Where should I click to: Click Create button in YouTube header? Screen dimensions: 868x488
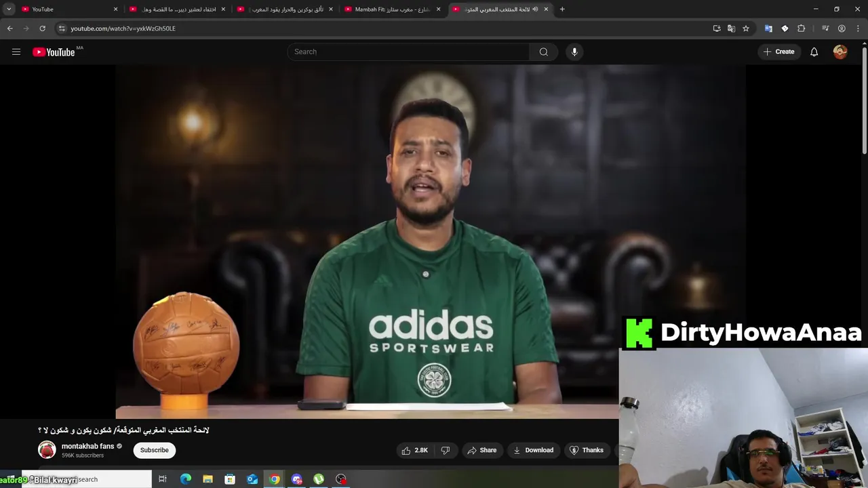click(x=778, y=52)
